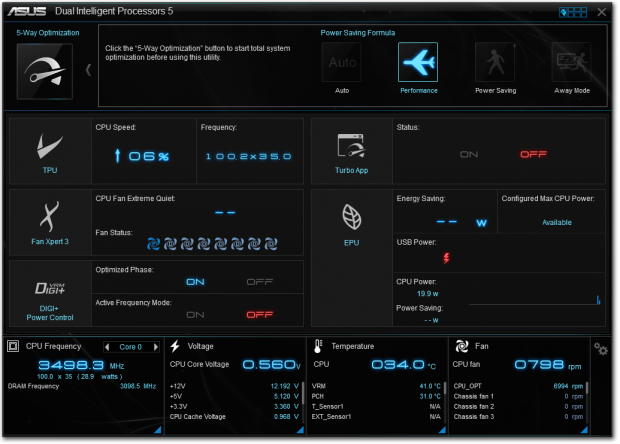Switch Turbo App status to ON
The height and width of the screenshot is (444, 620).
[x=468, y=154]
